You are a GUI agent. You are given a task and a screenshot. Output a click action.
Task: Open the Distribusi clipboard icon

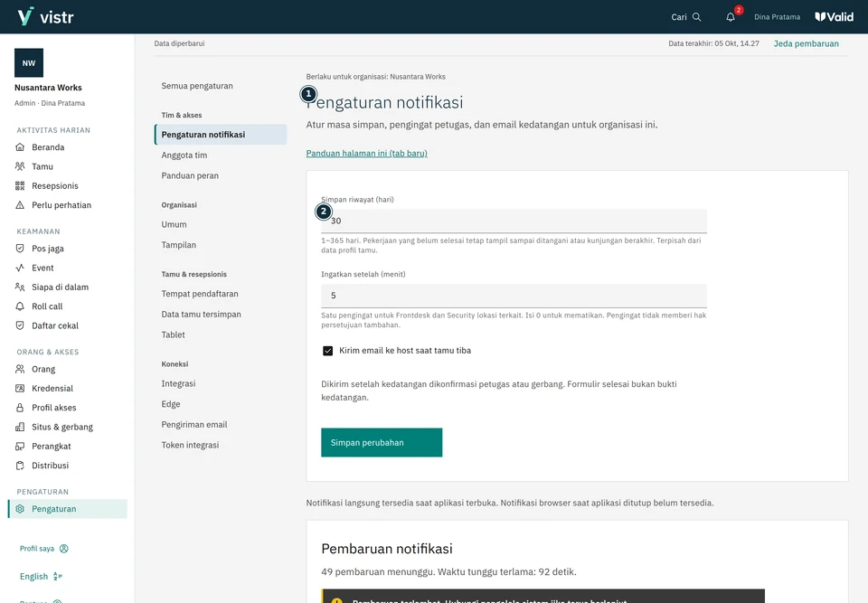[20, 466]
